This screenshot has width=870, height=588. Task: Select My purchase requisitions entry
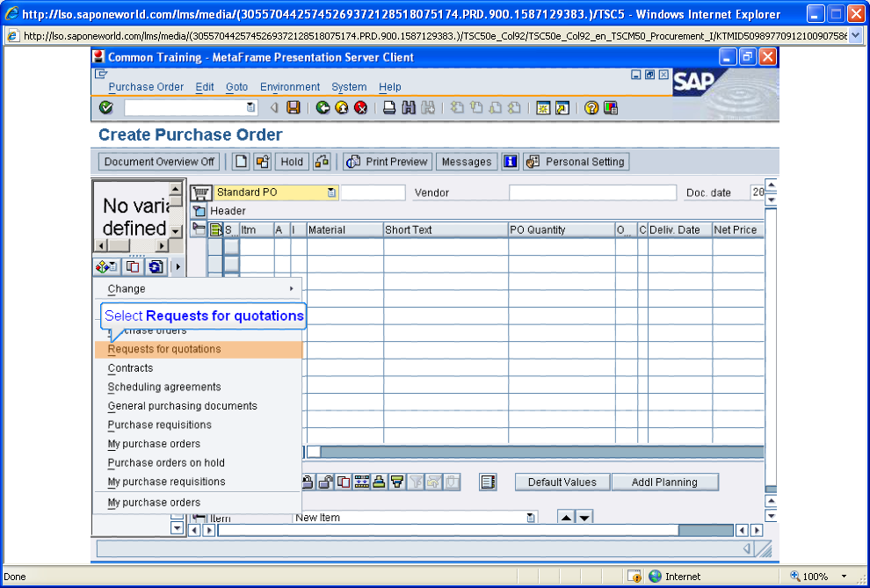(x=198, y=482)
